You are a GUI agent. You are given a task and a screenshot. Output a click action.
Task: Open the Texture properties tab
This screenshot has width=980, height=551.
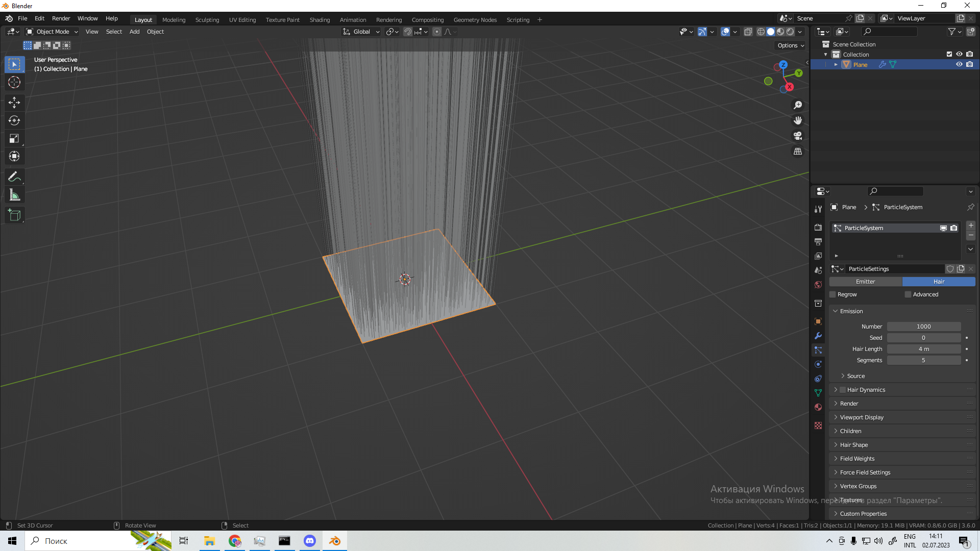pyautogui.click(x=818, y=425)
